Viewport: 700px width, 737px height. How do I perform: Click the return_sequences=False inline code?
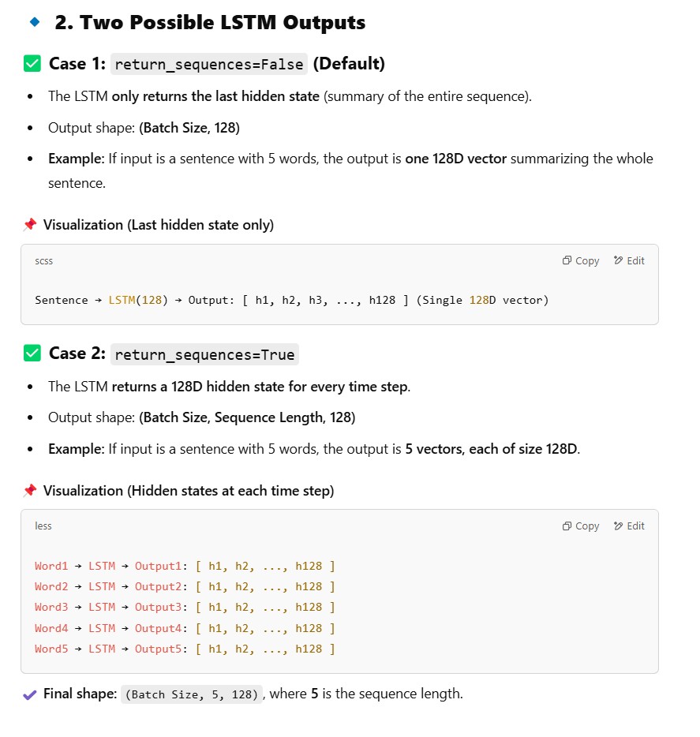[209, 65]
